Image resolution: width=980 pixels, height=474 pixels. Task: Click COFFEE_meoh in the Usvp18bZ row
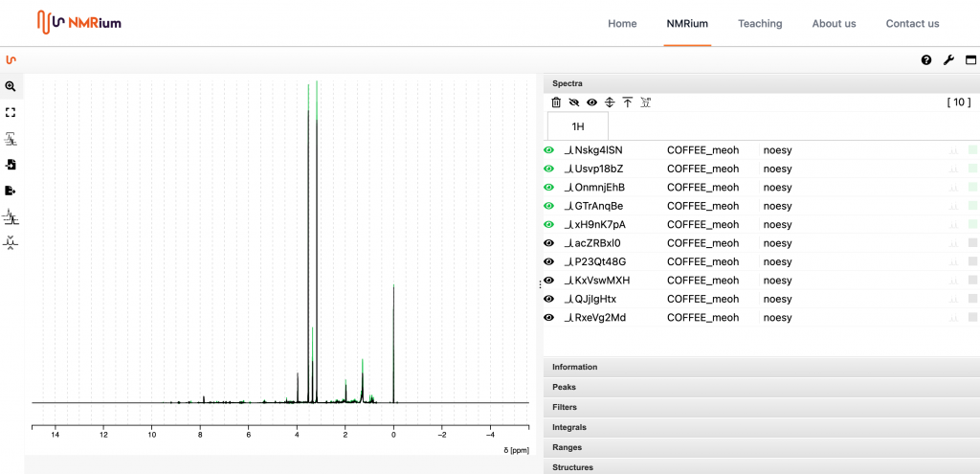[x=703, y=169]
